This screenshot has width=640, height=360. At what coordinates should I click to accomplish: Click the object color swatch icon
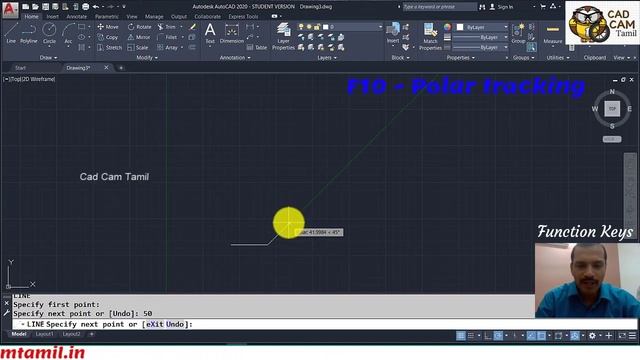pos(447,27)
